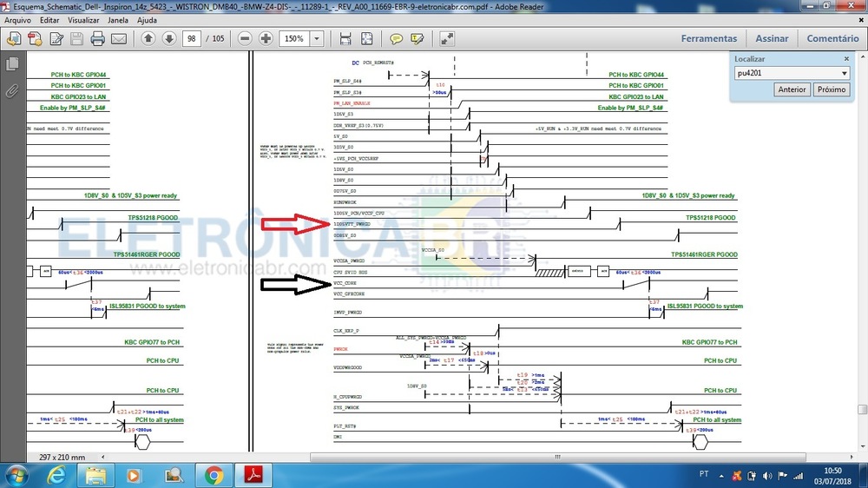The image size is (868, 488).
Task: Click the page number field showing 98
Action: pyautogui.click(x=193, y=39)
